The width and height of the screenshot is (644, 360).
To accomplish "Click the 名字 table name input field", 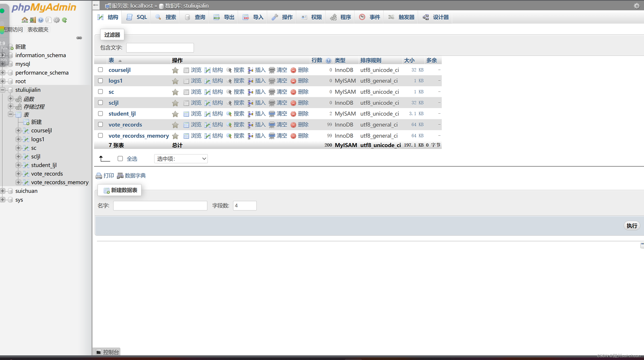I will pos(160,205).
